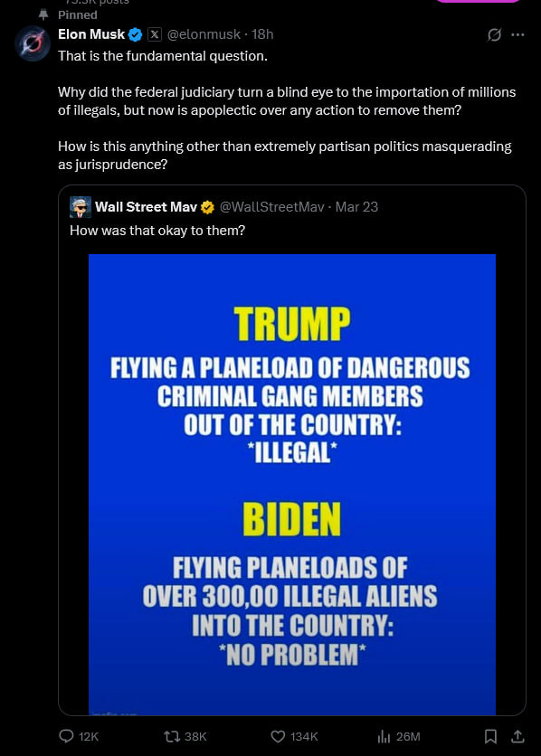The width and height of the screenshot is (541, 756).
Task: Enlarge the blue Trump/Biden meme image
Action: click(292, 484)
